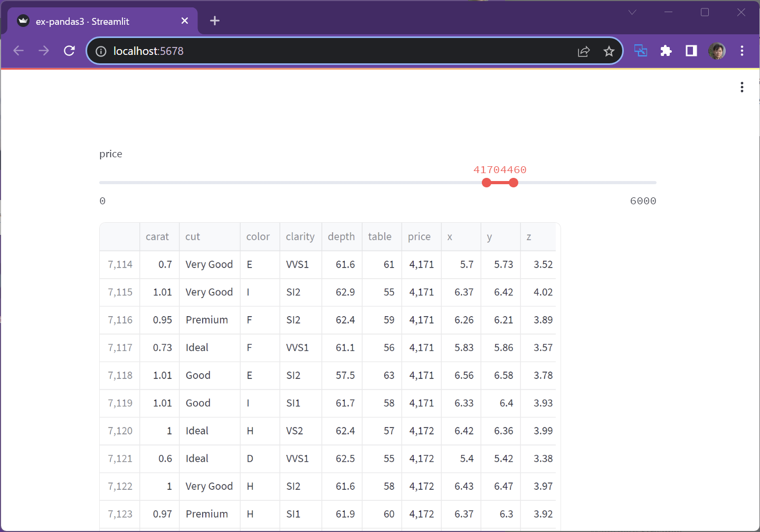760x532 pixels.
Task: Bookmark this page with star icon
Action: [x=609, y=51]
